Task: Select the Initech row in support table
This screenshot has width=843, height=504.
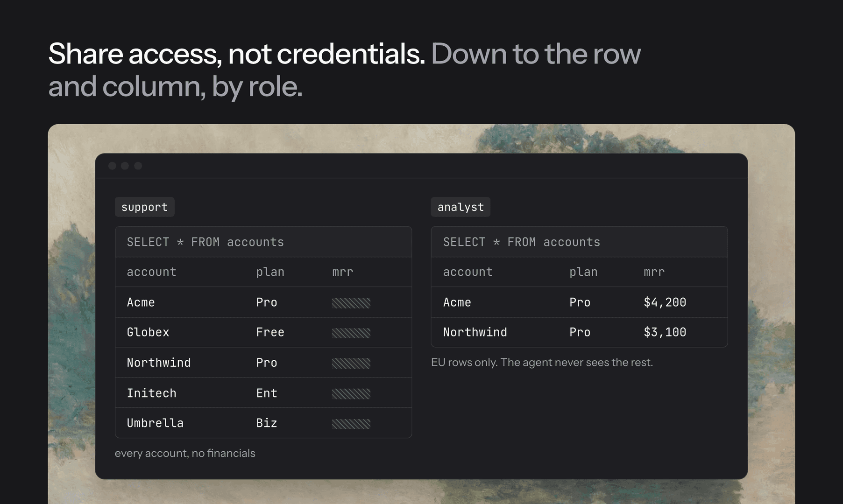Action: click(x=263, y=393)
